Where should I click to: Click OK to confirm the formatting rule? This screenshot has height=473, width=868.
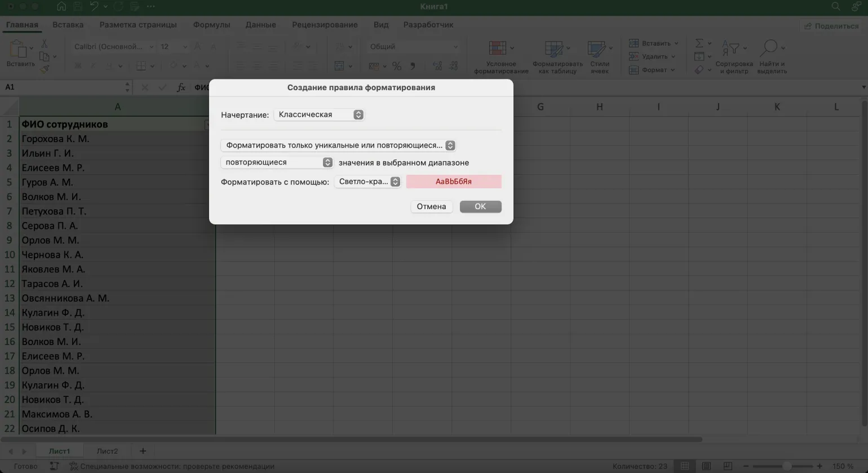pos(480,206)
